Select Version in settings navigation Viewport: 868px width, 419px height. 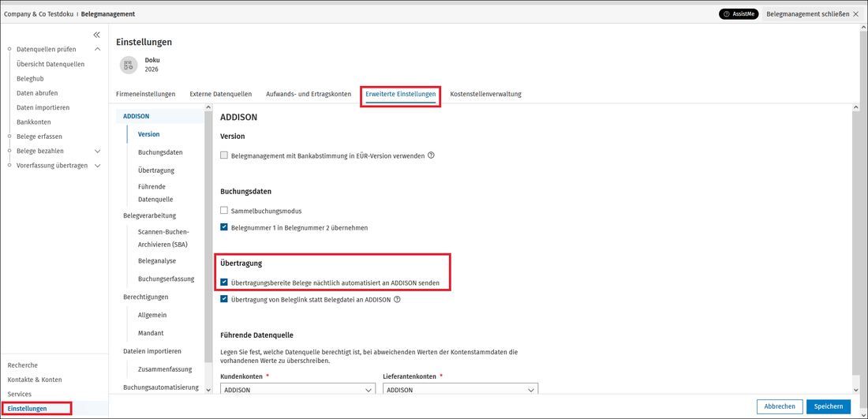pos(149,134)
